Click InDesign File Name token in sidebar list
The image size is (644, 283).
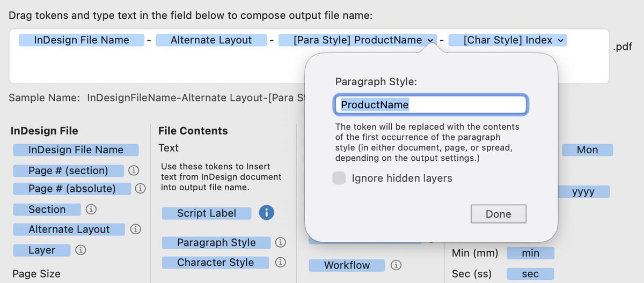click(x=76, y=150)
